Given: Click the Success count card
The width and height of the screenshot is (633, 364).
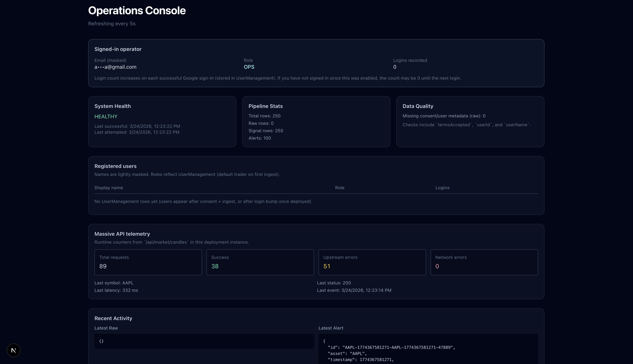Looking at the screenshot, I should [260, 262].
